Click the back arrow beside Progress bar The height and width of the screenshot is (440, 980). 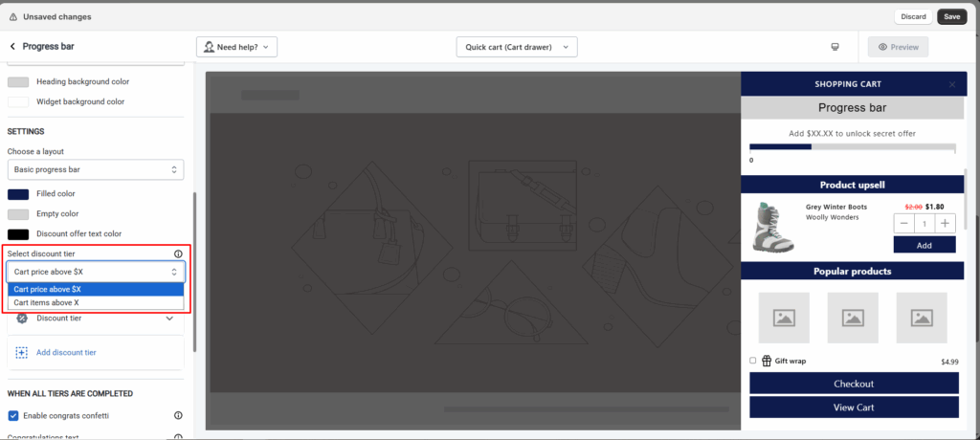(x=12, y=46)
